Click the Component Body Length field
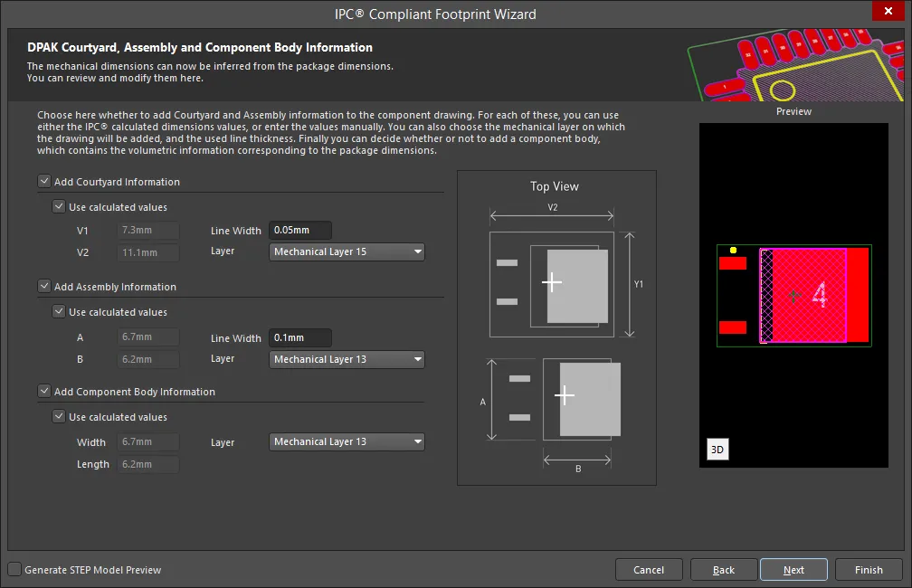The image size is (912, 588). click(148, 465)
